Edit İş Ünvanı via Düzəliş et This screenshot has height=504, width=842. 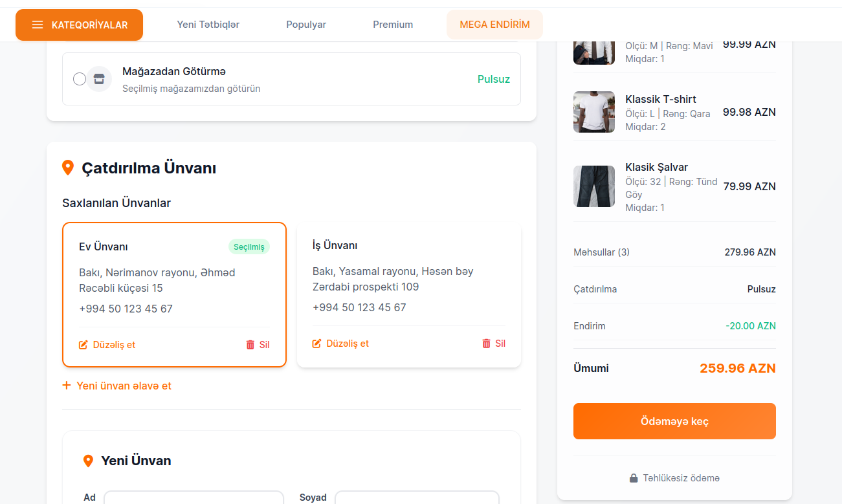pyautogui.click(x=340, y=344)
